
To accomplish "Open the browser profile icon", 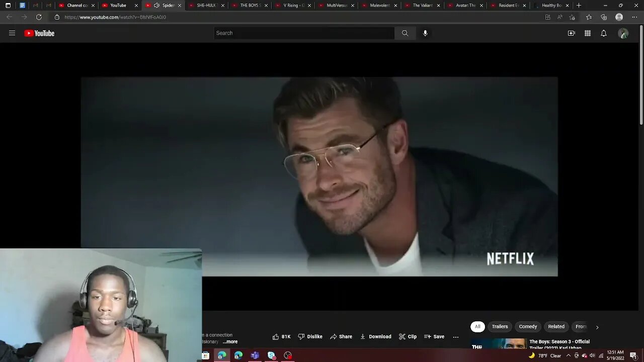I will tap(619, 17).
